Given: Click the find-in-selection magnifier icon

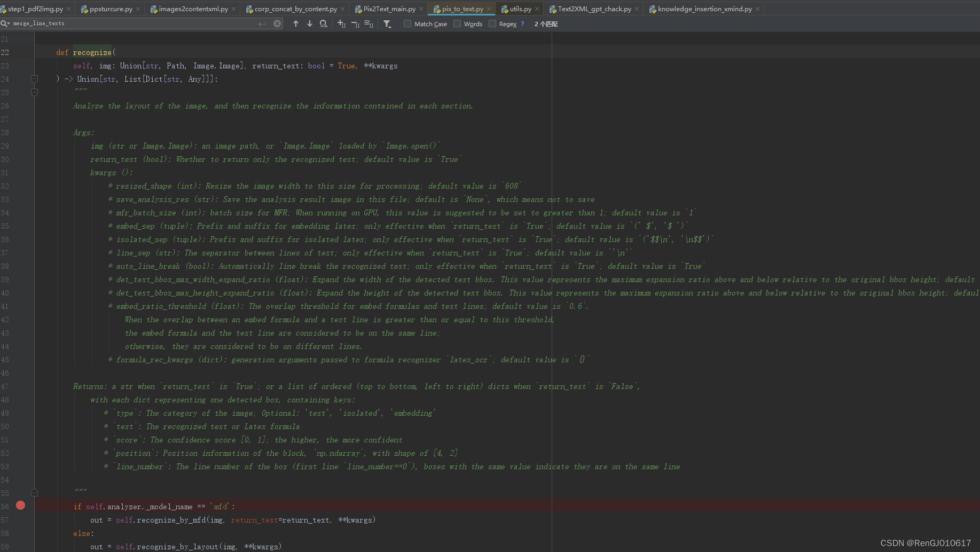Looking at the screenshot, I should tap(324, 24).
